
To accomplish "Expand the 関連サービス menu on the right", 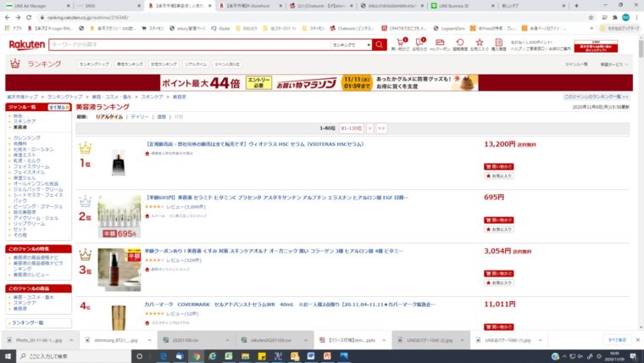I will click(615, 64).
